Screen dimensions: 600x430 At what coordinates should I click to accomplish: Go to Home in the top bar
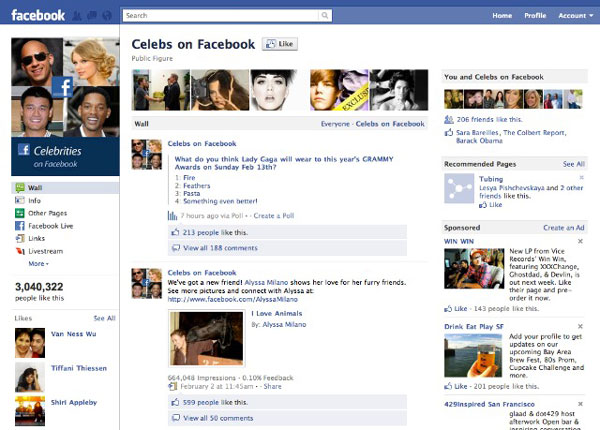(502, 16)
